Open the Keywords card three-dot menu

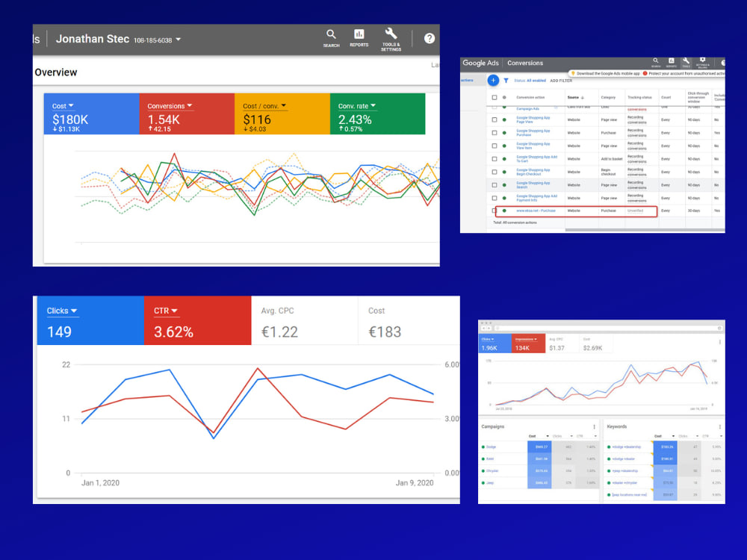click(x=719, y=426)
